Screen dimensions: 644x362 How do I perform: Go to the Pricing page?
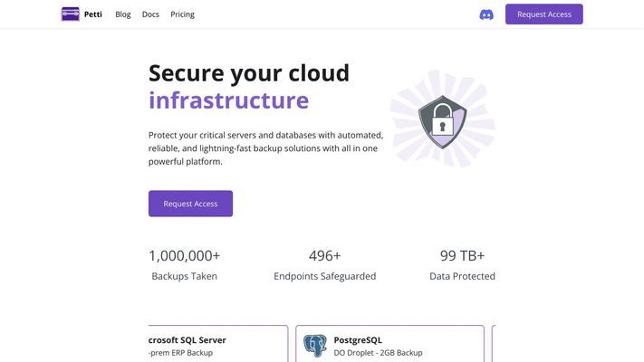point(182,14)
